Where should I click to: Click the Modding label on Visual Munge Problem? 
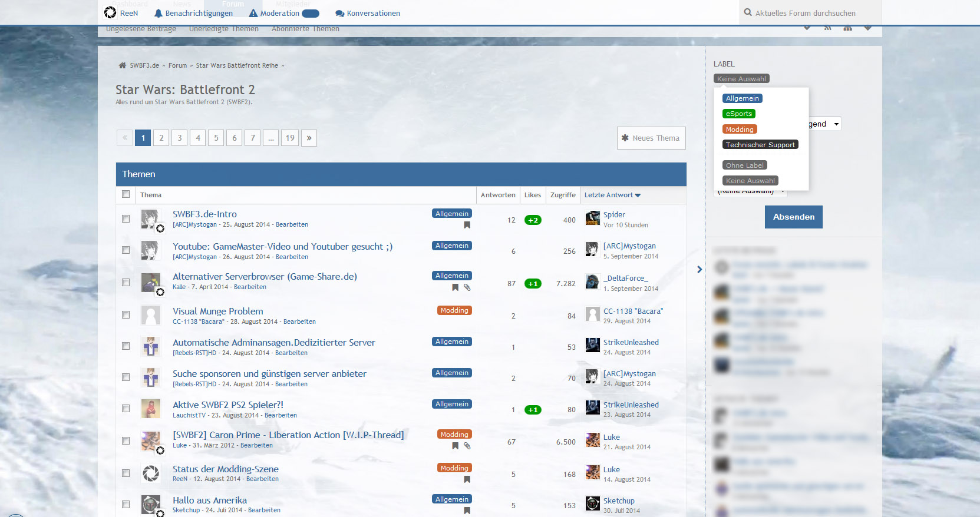[x=454, y=310]
